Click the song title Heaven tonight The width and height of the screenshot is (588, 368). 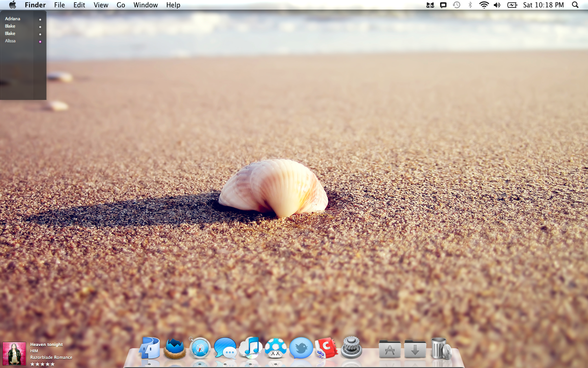46,345
